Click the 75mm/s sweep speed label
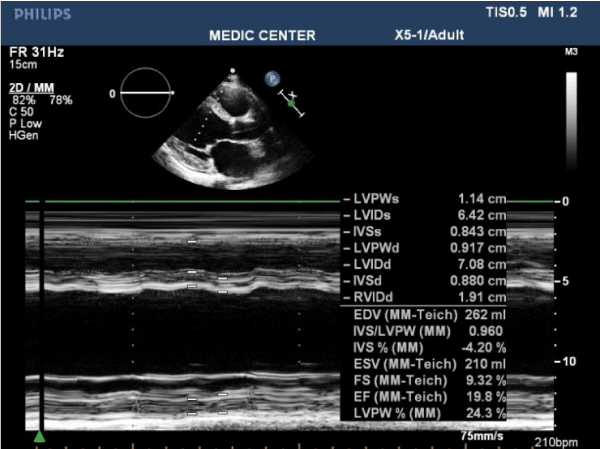This screenshot has height=449, width=600. [x=482, y=436]
